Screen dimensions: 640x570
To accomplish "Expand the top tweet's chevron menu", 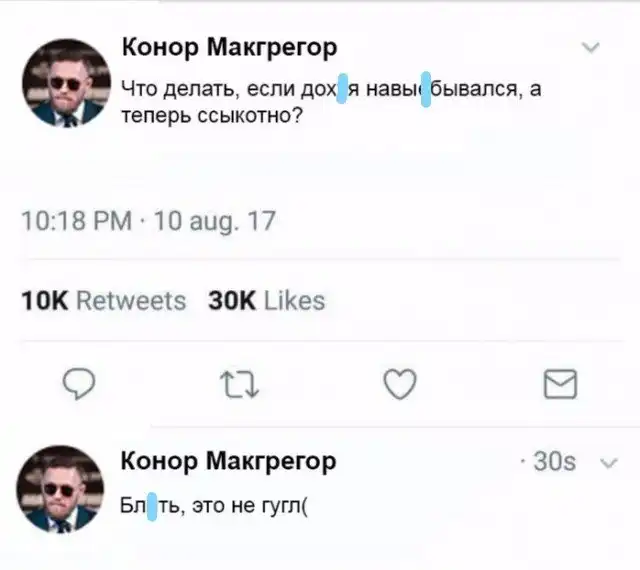I will [x=591, y=47].
